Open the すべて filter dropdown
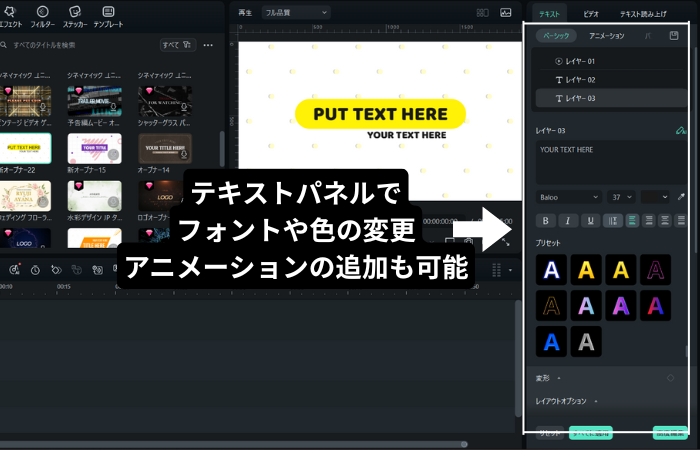The width and height of the screenshot is (700, 450). [x=177, y=45]
